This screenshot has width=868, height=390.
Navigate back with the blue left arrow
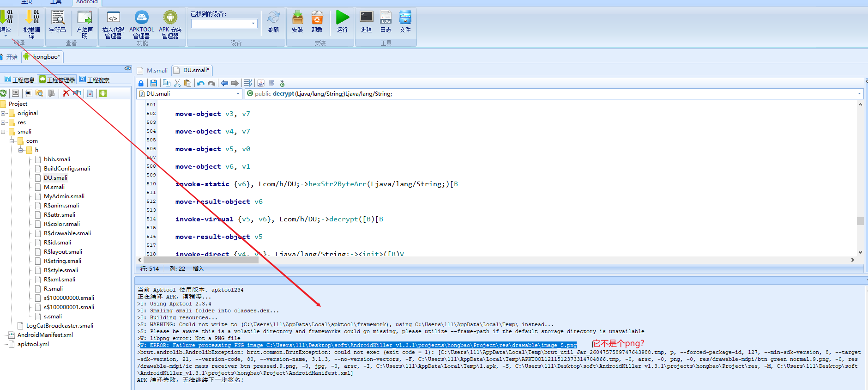click(224, 83)
